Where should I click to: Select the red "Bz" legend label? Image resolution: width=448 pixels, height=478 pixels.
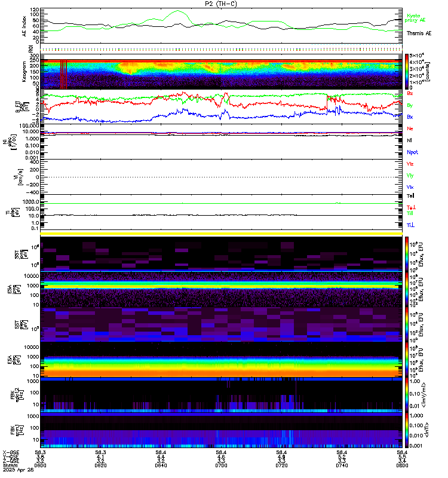click(410, 93)
